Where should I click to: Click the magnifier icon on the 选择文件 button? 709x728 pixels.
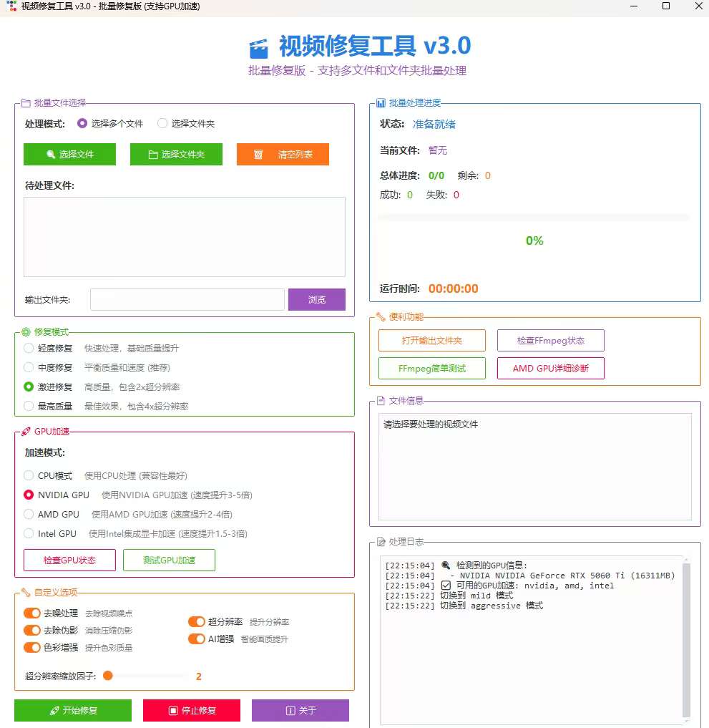(x=51, y=154)
